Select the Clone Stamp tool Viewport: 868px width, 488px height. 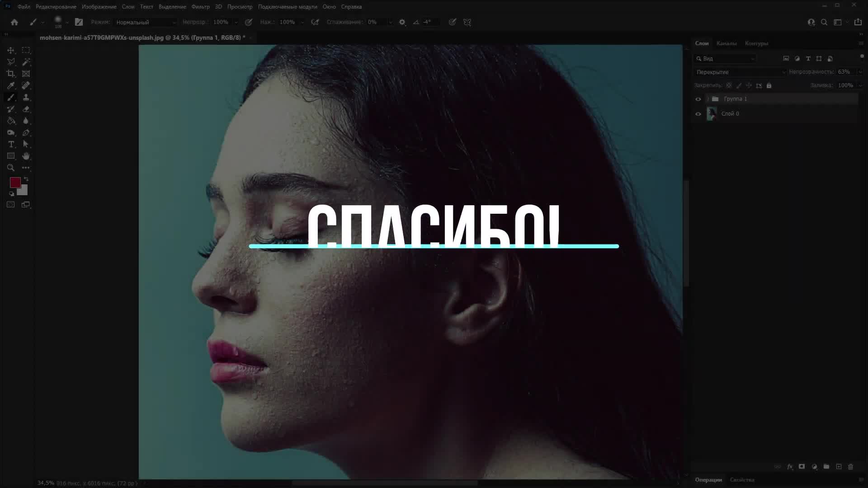[x=26, y=97]
